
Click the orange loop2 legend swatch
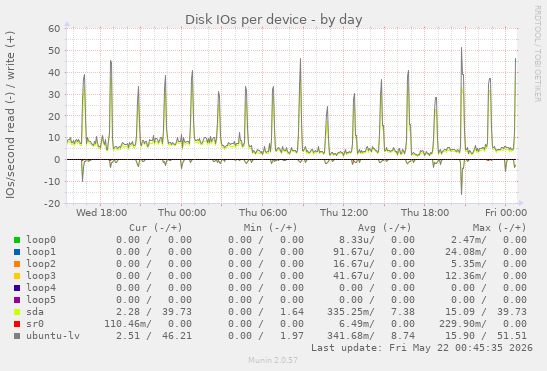[x=17, y=264]
